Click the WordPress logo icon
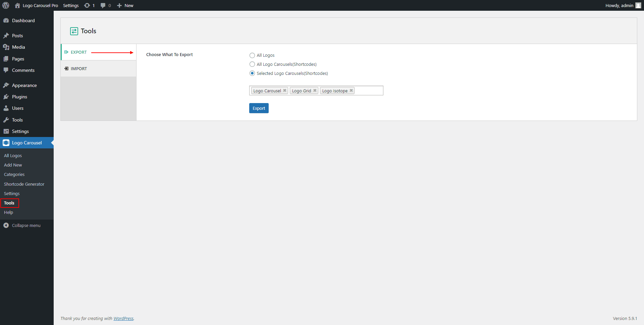644x325 pixels. click(x=6, y=5)
